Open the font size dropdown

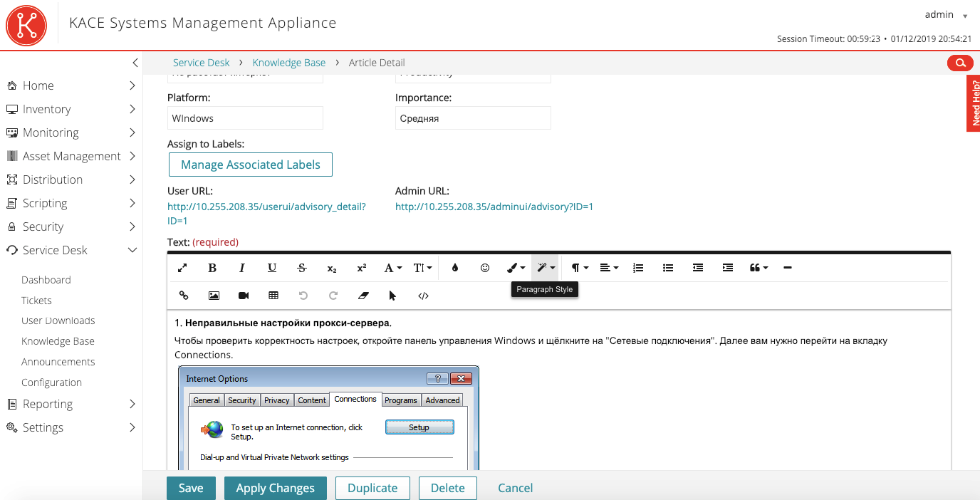click(423, 268)
